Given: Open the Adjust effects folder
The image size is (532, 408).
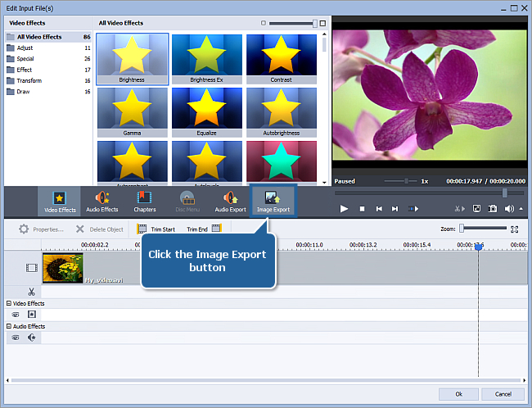Looking at the screenshot, I should [48, 48].
